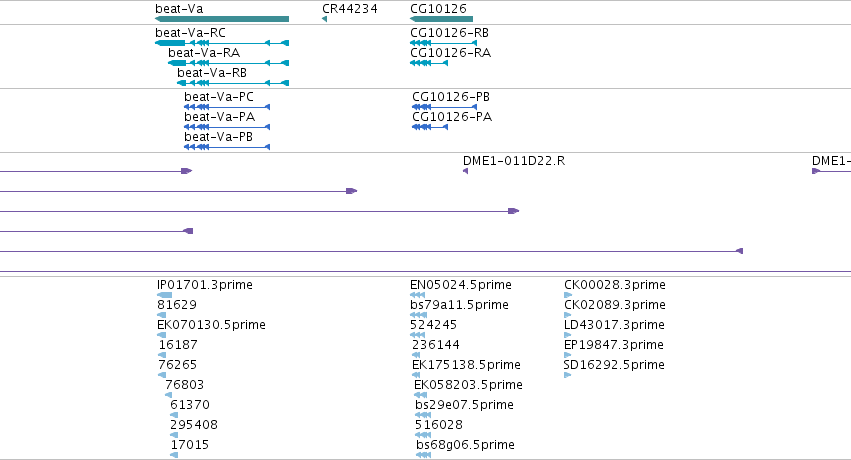
Task: Select the CG10126-RB transcript glyph
Action: [x=443, y=43]
